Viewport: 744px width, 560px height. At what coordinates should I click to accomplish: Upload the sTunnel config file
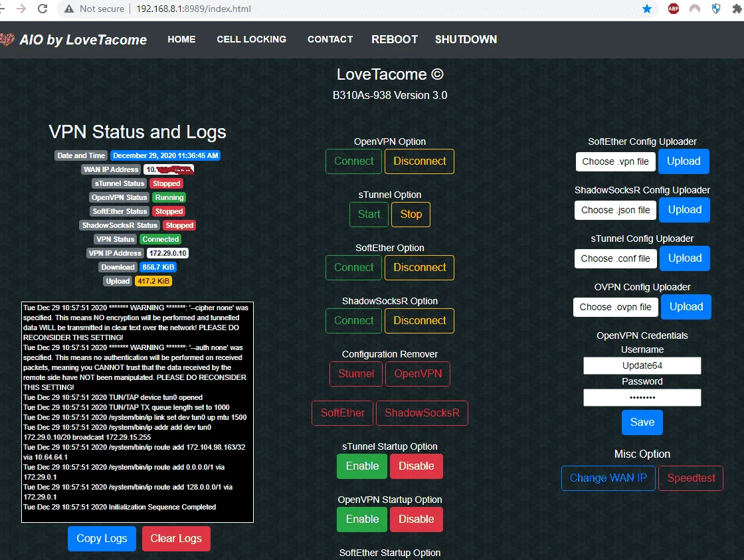685,258
